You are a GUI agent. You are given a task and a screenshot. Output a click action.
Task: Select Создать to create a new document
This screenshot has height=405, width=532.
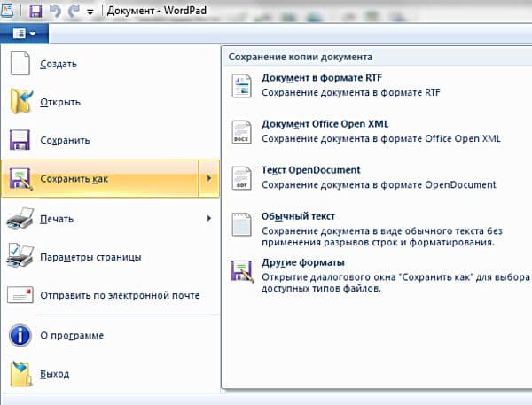pyautogui.click(x=59, y=64)
